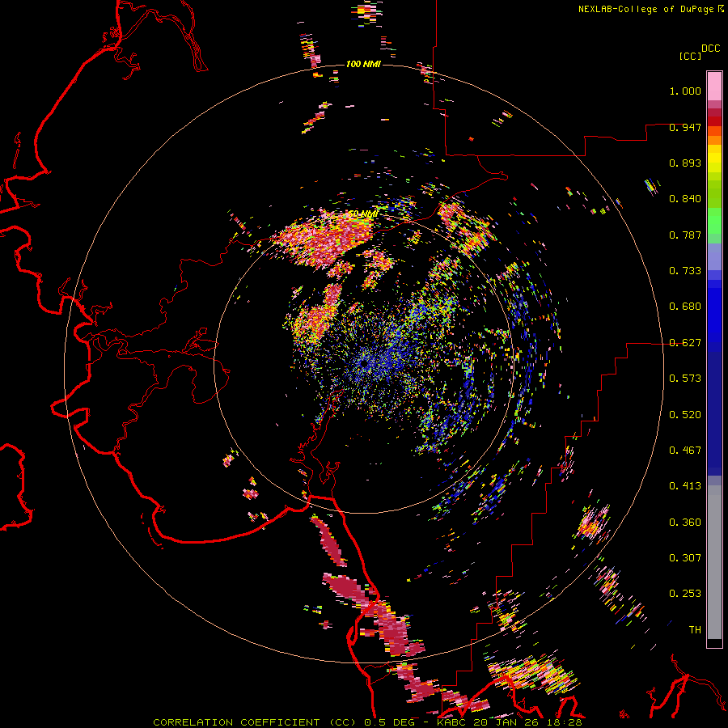Click the TH label on the scale

click(x=695, y=630)
